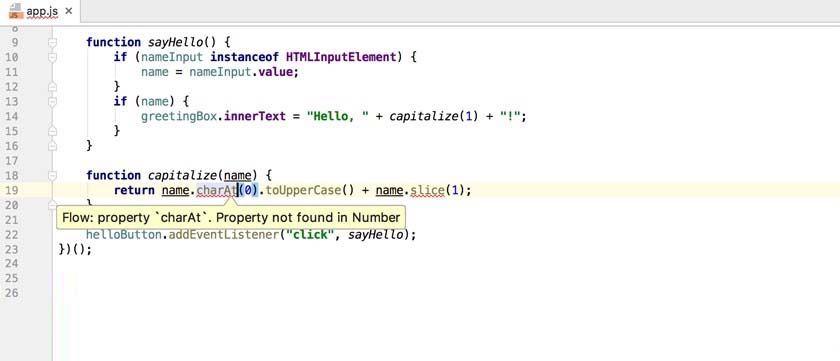The width and height of the screenshot is (840, 361).
Task: Click the sayHello function name on line 9
Action: click(175, 42)
